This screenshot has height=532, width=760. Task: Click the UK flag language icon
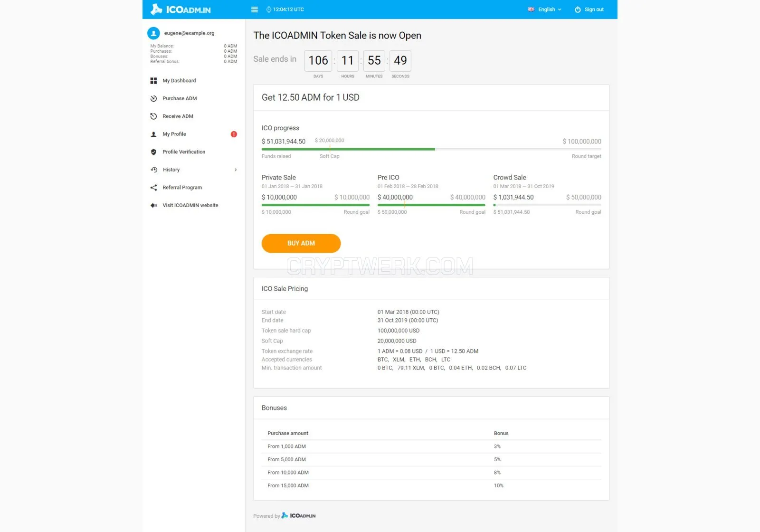[531, 9]
